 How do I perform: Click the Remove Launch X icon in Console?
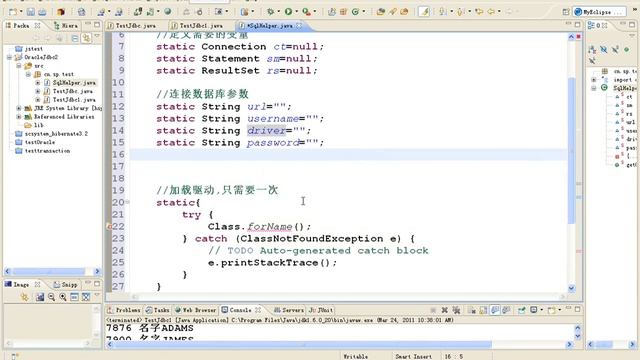(444, 310)
